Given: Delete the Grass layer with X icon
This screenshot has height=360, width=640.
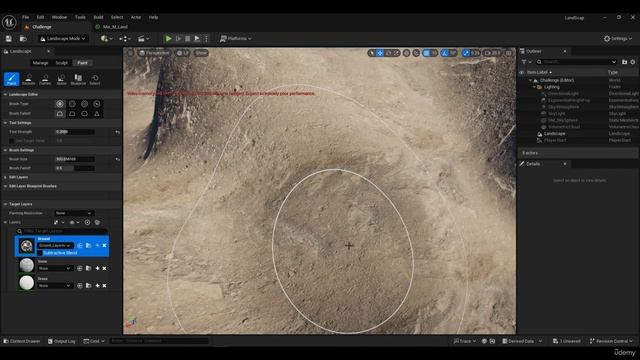Looking at the screenshot, I should tap(104, 286).
